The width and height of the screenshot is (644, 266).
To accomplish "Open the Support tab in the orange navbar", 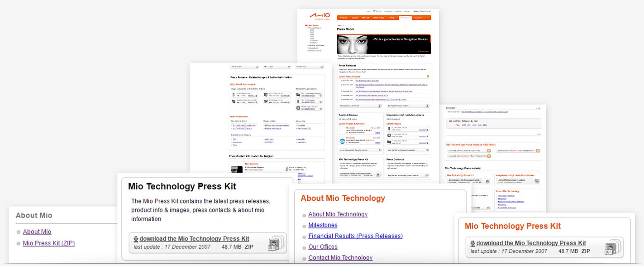I will pos(354,18).
